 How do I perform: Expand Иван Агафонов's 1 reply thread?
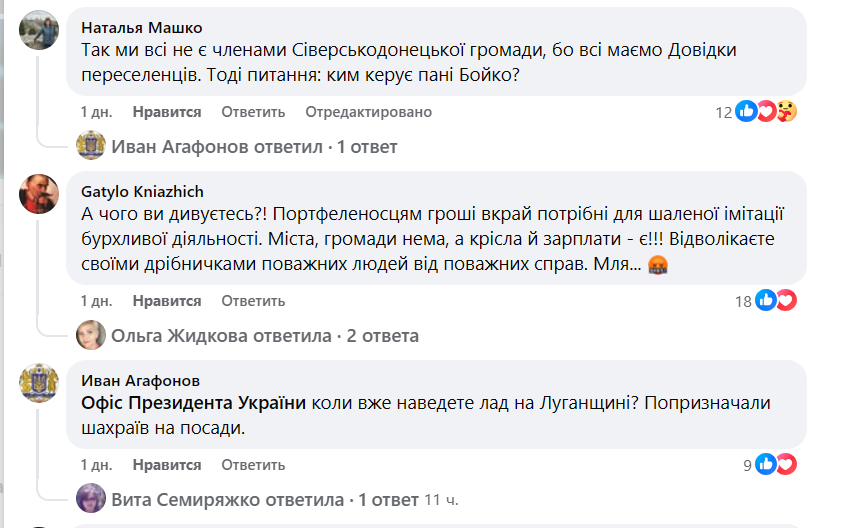[x=254, y=147]
